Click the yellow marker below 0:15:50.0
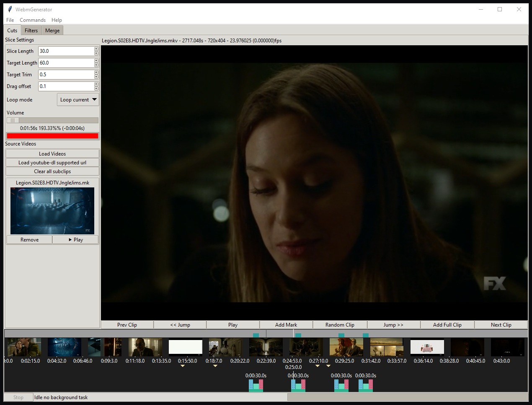Screen dimensions: 532x405 183,366
